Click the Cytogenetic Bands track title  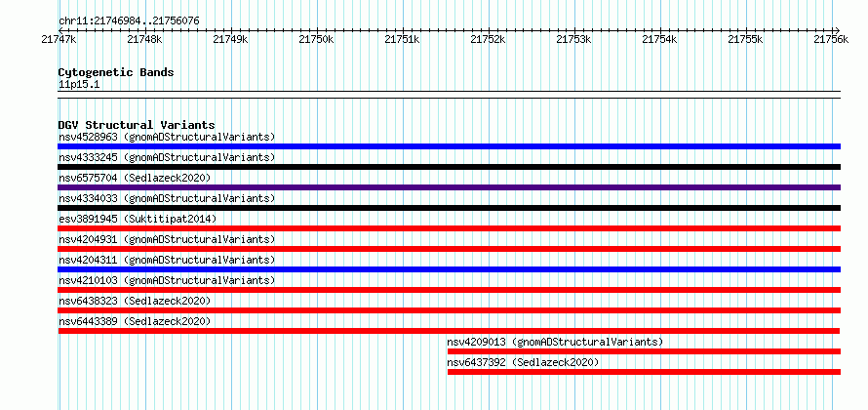(x=116, y=72)
